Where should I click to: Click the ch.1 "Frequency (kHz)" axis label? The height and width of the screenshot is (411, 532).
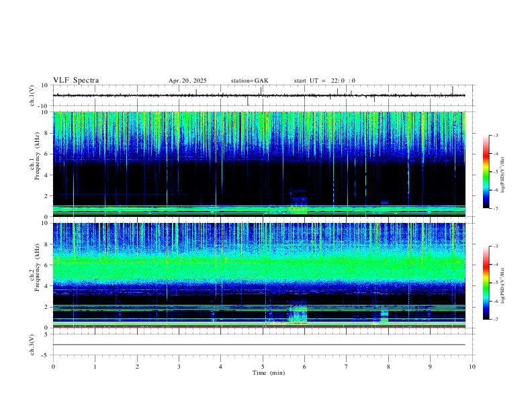click(x=38, y=156)
